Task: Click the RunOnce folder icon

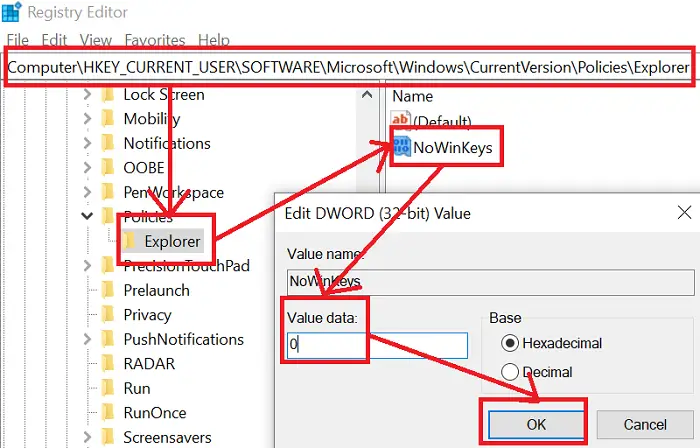Action: pos(108,413)
